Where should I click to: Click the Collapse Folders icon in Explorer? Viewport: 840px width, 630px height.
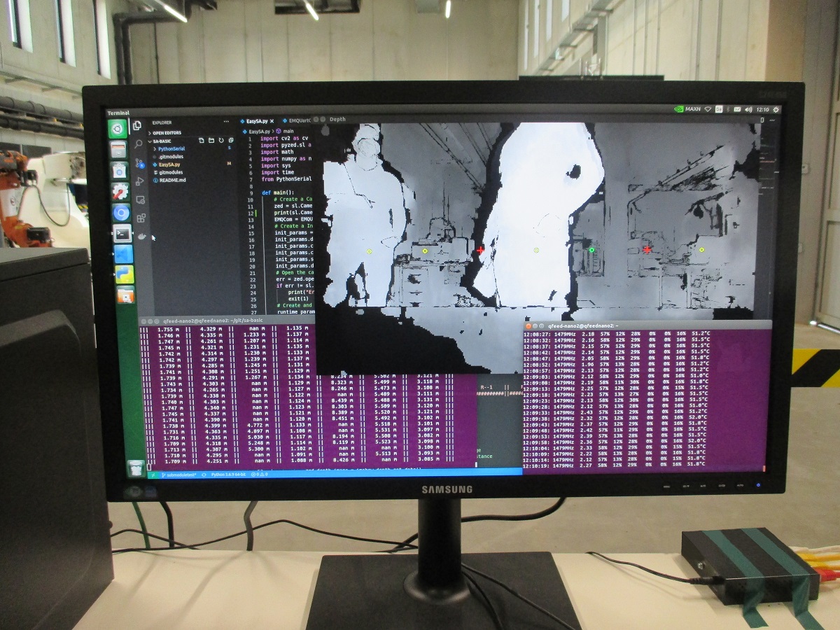pos(231,140)
